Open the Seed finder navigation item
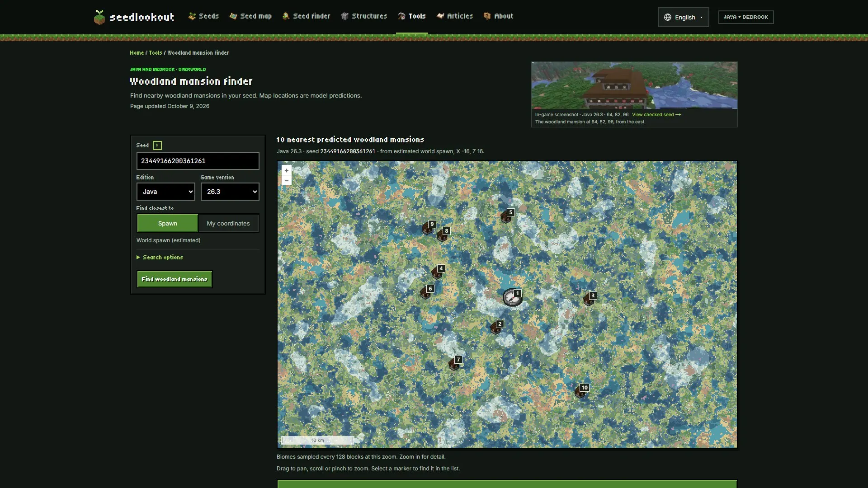 307,16
